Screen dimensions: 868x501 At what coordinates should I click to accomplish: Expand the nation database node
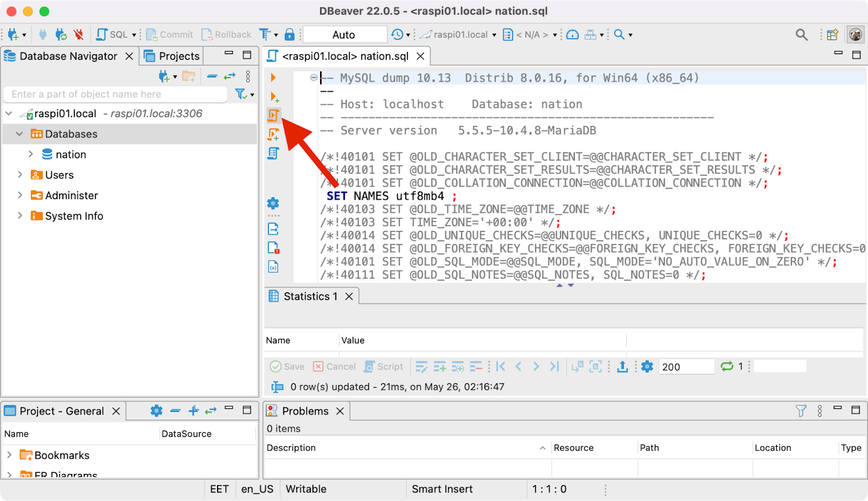[x=31, y=155]
